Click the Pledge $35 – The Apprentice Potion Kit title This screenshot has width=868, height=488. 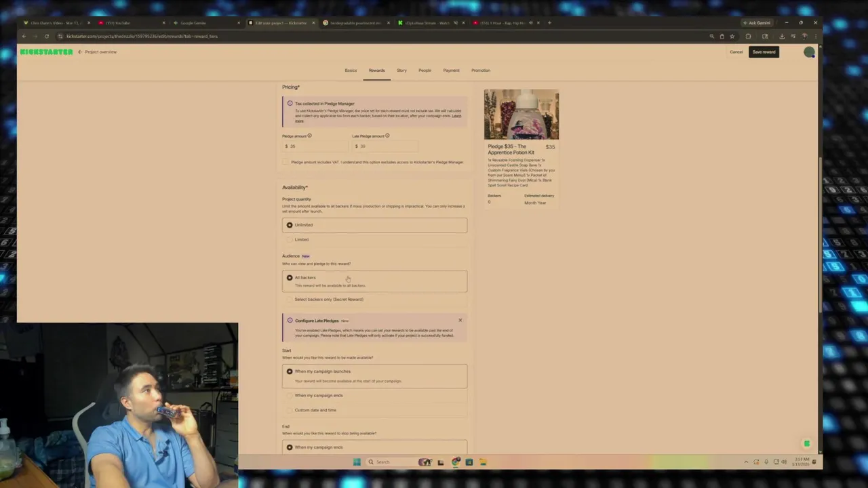[x=511, y=150]
